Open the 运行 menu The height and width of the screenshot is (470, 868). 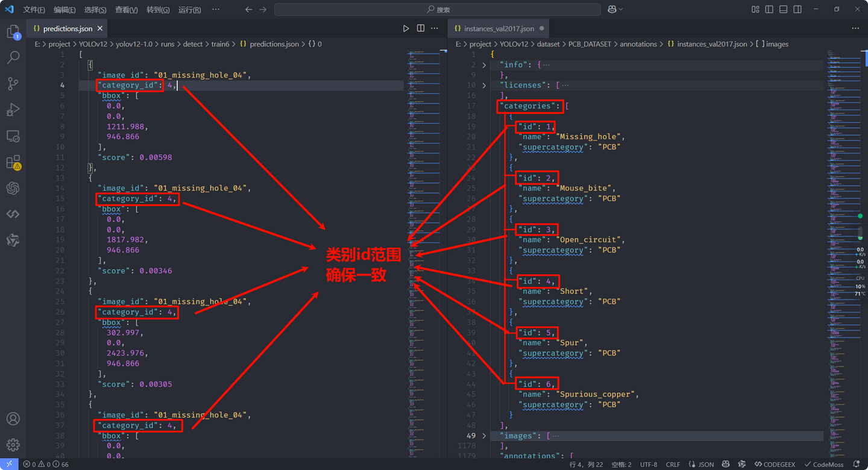coord(189,9)
